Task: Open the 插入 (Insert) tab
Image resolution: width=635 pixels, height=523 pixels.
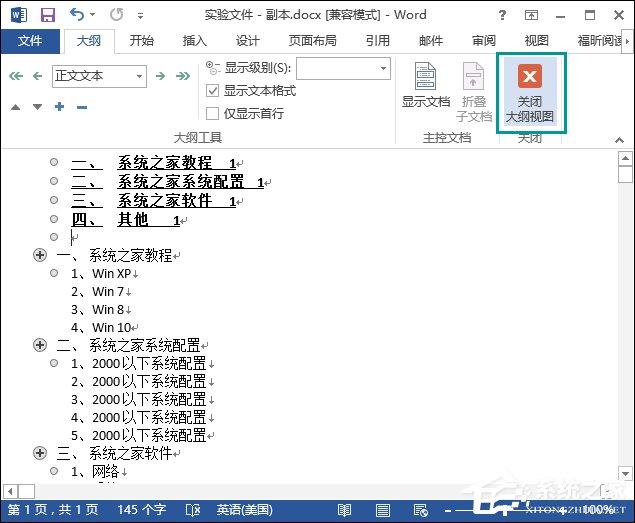Action: tap(194, 41)
